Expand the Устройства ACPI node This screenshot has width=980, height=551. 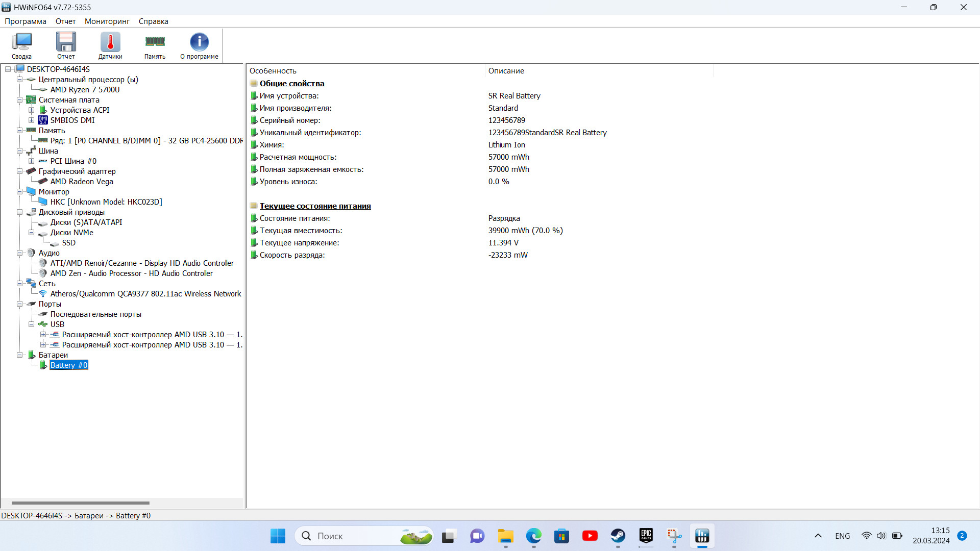pos(31,110)
